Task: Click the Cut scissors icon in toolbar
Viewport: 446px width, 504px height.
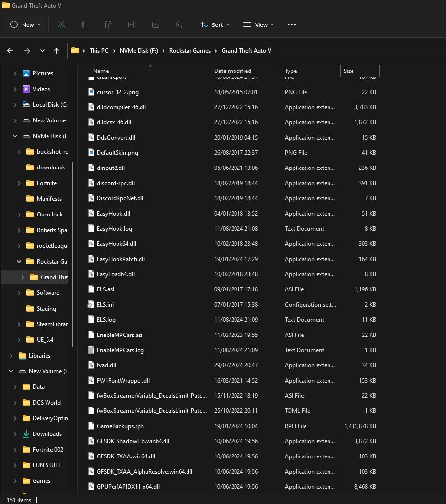Action: 62,24
